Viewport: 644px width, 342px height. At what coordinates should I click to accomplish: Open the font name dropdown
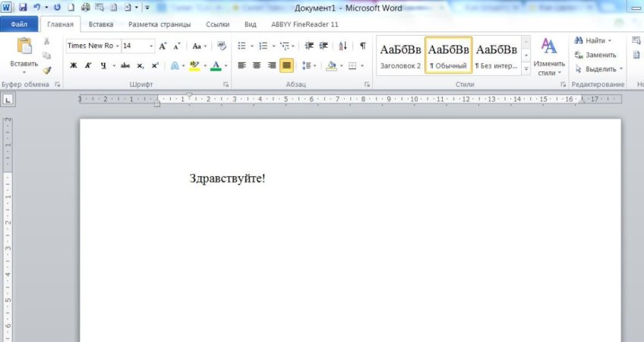click(118, 46)
